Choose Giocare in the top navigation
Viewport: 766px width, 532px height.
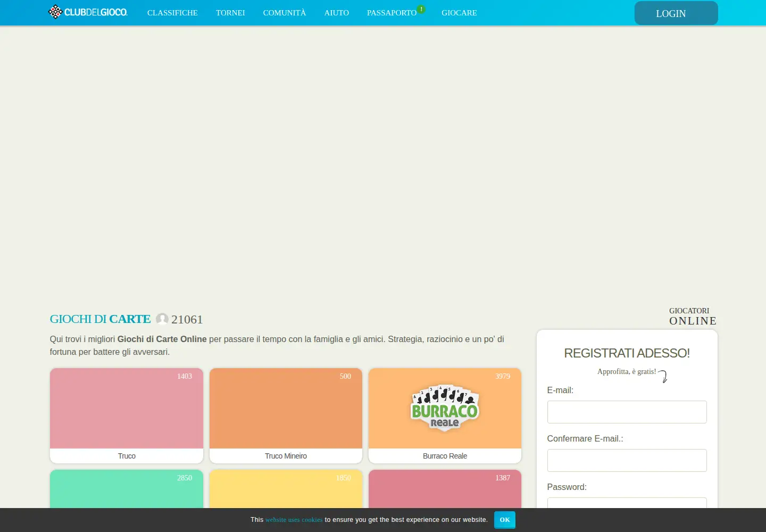tap(459, 13)
